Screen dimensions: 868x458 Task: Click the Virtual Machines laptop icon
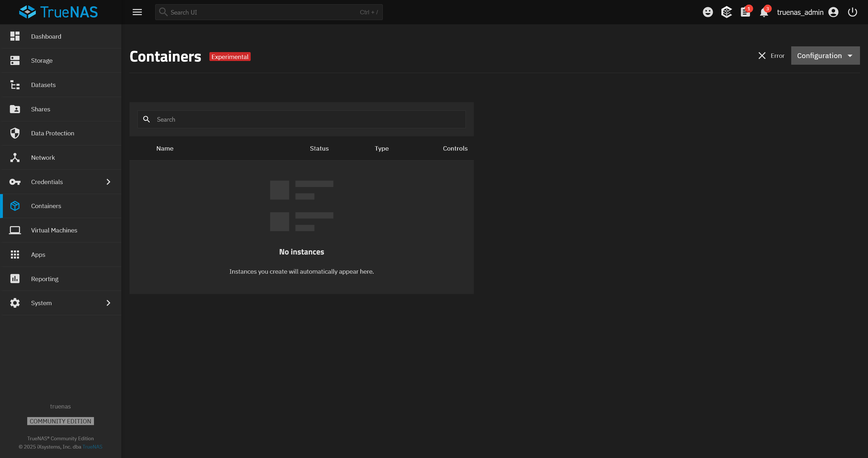coord(15,230)
